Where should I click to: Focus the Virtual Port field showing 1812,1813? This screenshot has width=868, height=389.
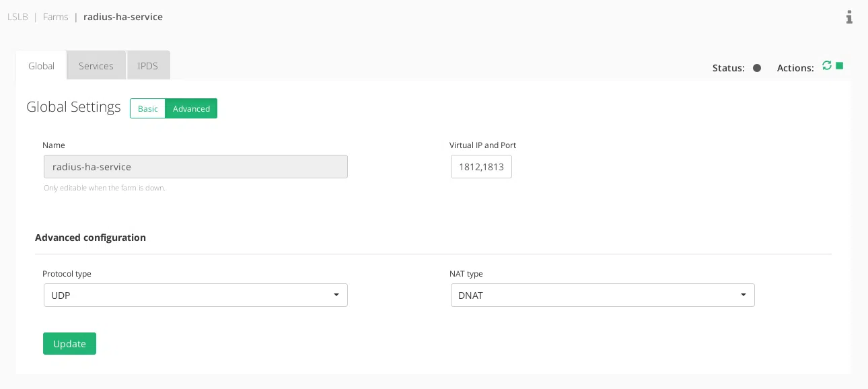tap(481, 167)
